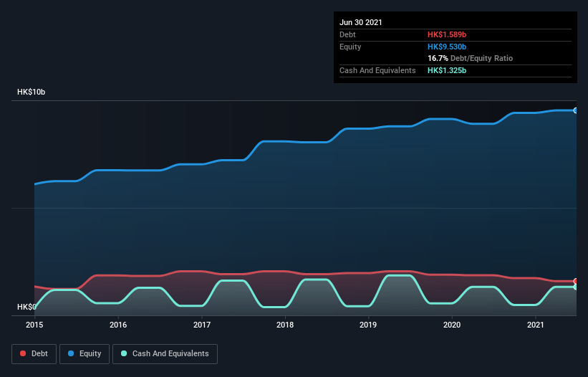
Task: Click the 2015 x-axis label
Action: 34,325
